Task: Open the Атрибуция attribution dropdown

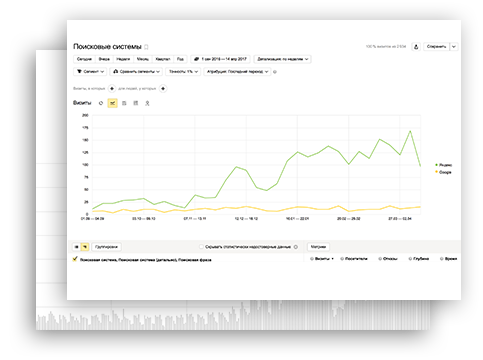Action: click(237, 71)
